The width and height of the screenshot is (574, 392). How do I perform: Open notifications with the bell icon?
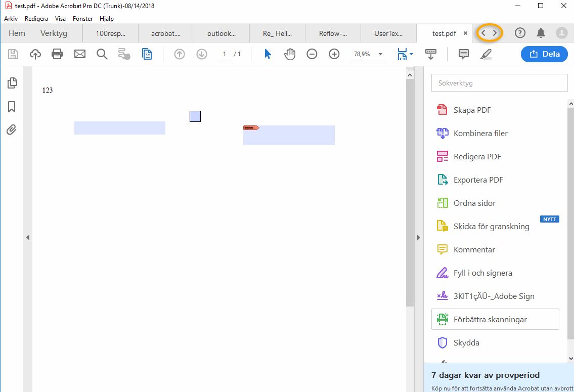click(541, 33)
